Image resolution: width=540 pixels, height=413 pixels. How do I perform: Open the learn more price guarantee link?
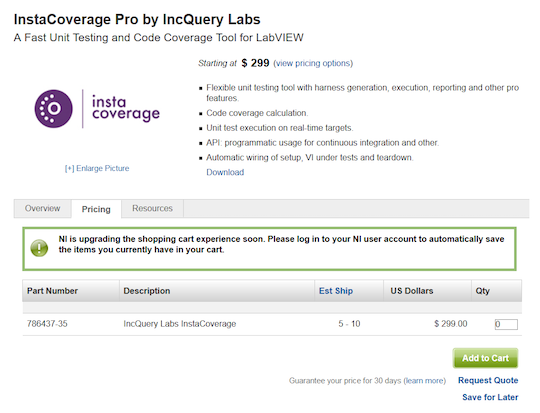425,381
